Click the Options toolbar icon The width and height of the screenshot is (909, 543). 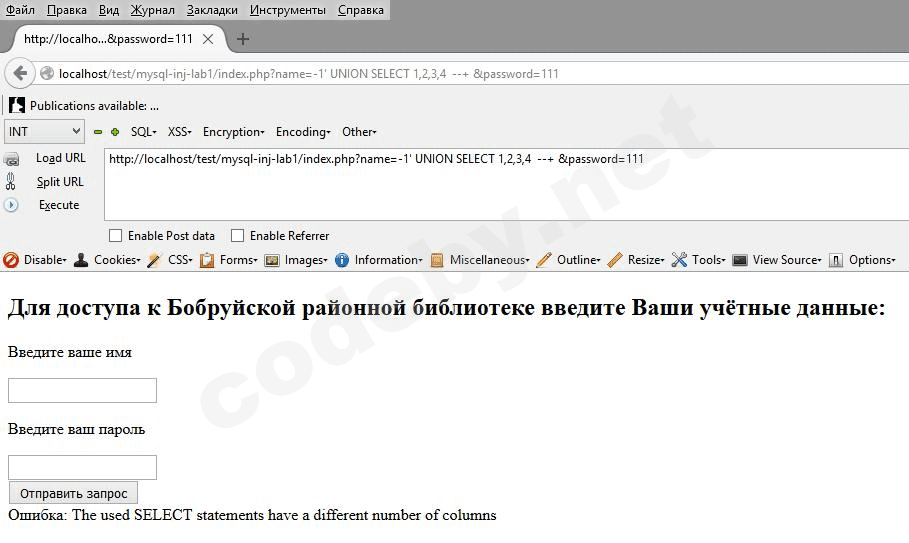pyautogui.click(x=835, y=260)
